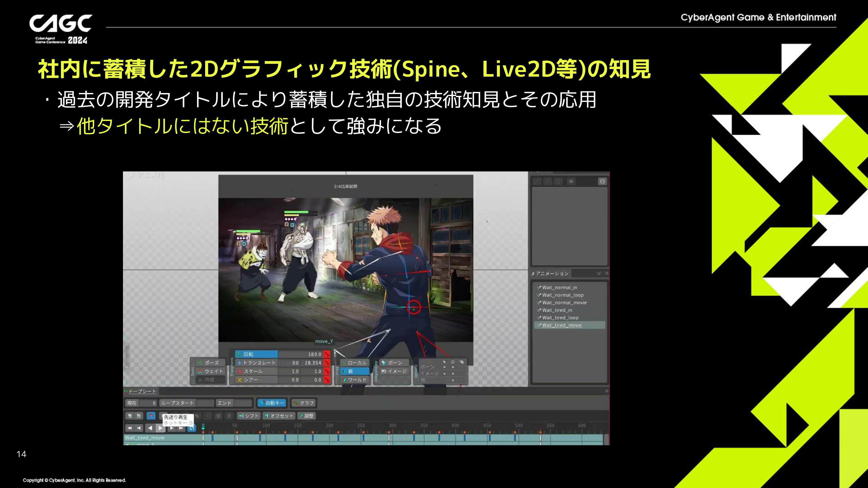
Task: Step to previous frame
Action: [x=139, y=428]
